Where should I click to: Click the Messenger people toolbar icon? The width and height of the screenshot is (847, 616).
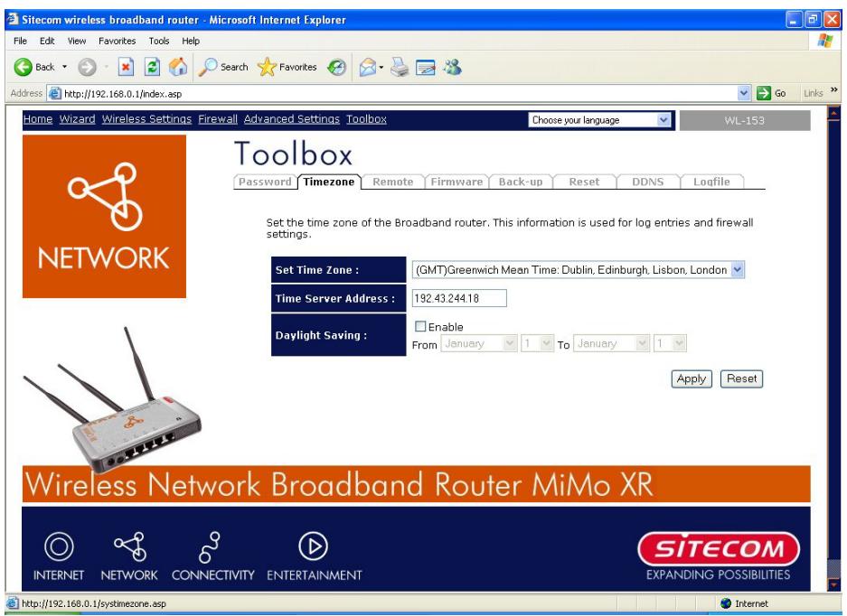[452, 67]
